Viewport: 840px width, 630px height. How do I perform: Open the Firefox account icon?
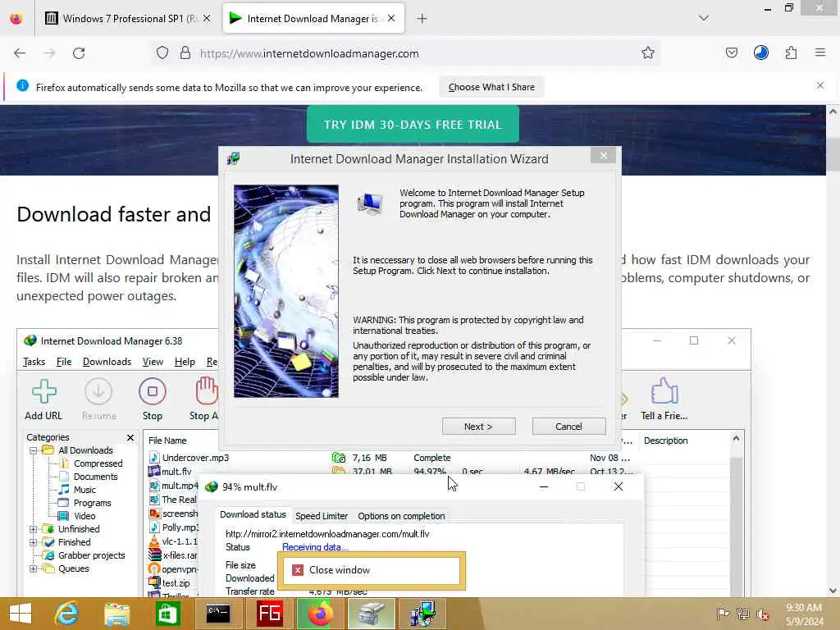tap(760, 52)
